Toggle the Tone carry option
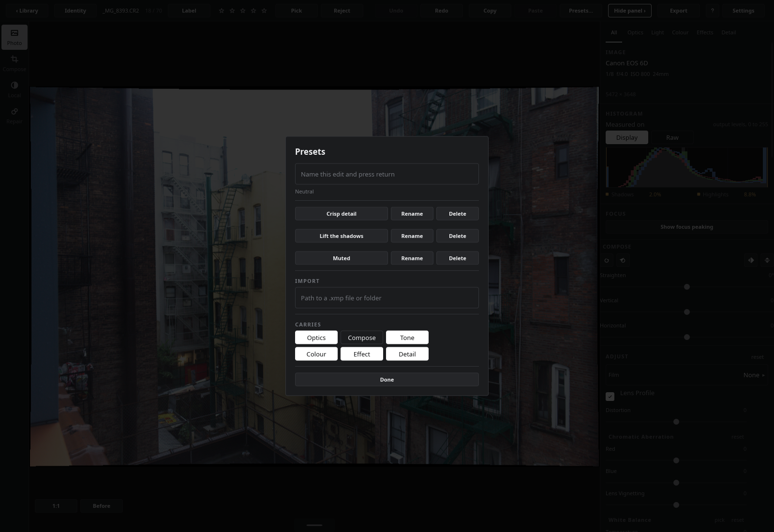The width and height of the screenshot is (774, 532). pyautogui.click(x=407, y=338)
